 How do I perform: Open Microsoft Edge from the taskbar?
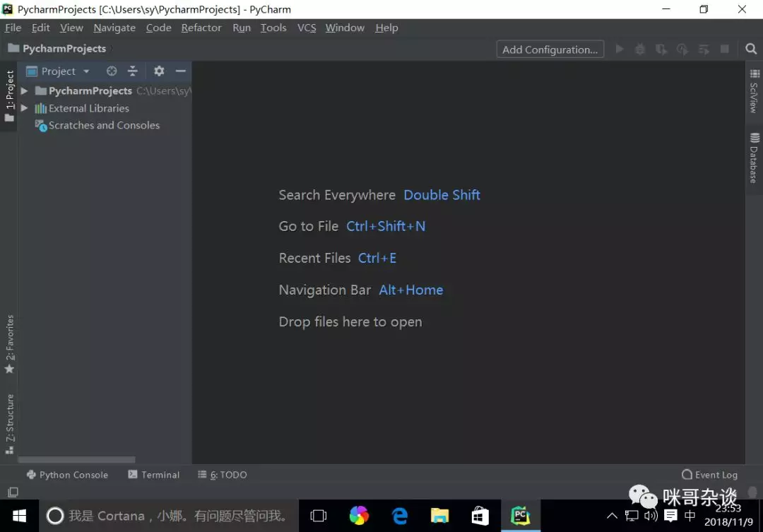pos(399,516)
